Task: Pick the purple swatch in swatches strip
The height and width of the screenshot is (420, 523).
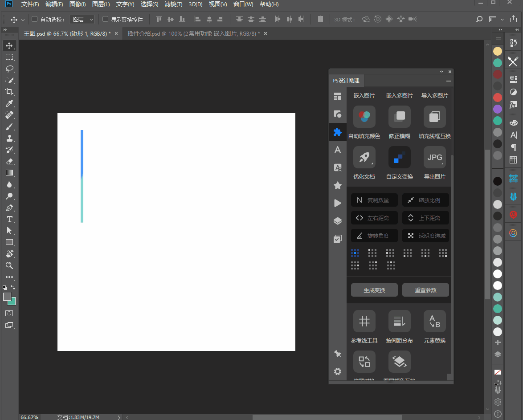Action: click(x=497, y=109)
